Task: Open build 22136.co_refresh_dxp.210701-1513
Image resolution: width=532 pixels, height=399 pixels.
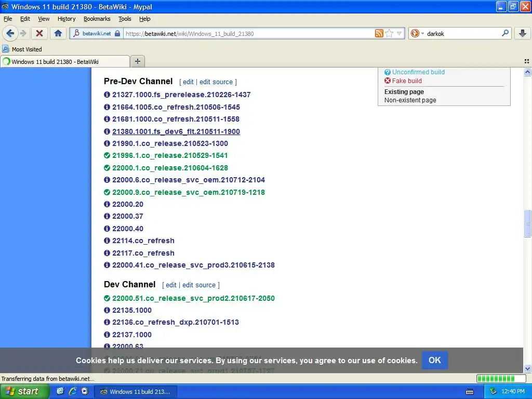Action: point(176,322)
